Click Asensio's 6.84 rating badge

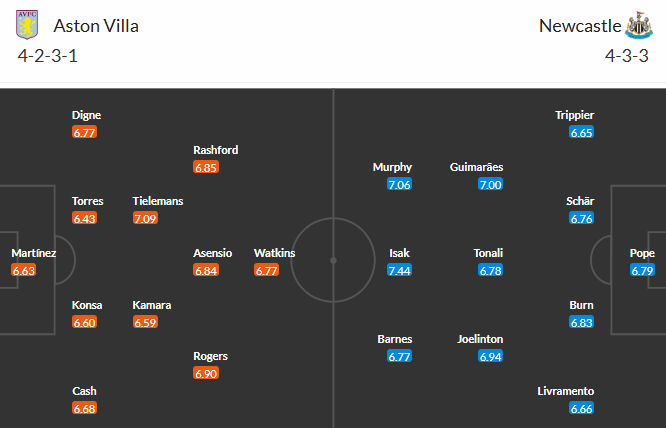(206, 271)
